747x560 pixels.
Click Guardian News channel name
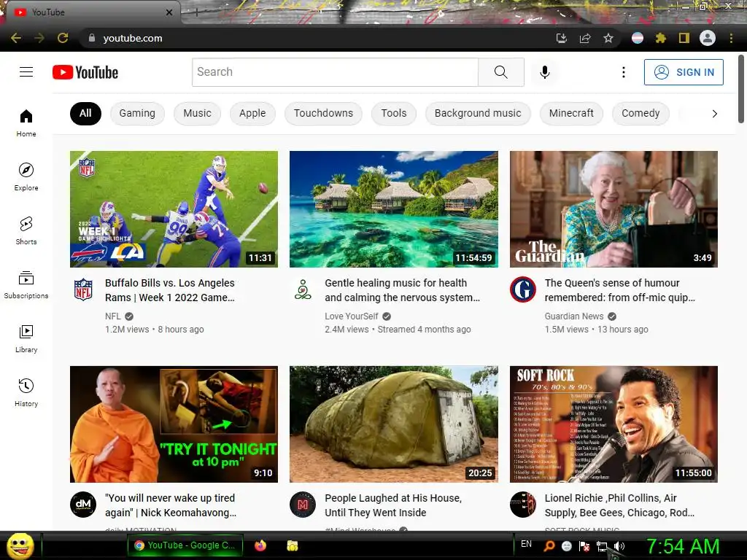click(x=574, y=316)
